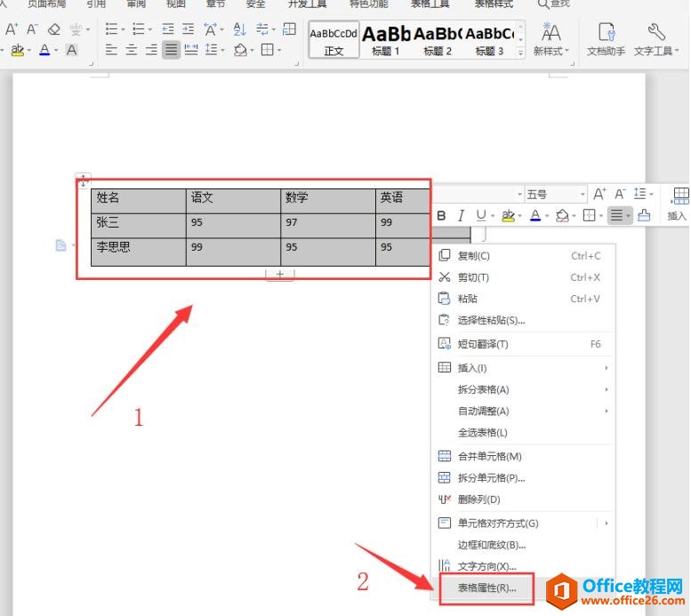Switch to the 表格工具 ribbon tab
The image size is (691, 616).
pyautogui.click(x=430, y=4)
